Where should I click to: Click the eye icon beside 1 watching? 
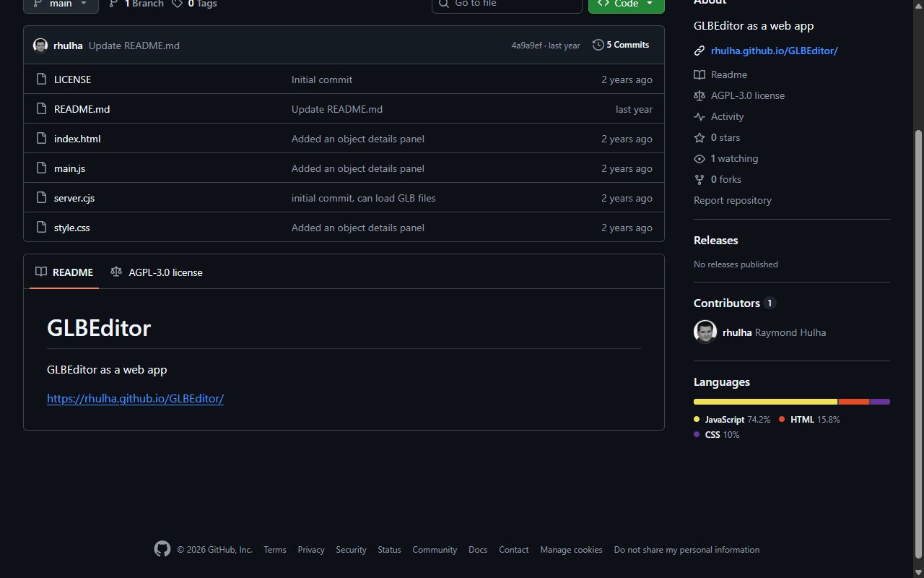[699, 158]
